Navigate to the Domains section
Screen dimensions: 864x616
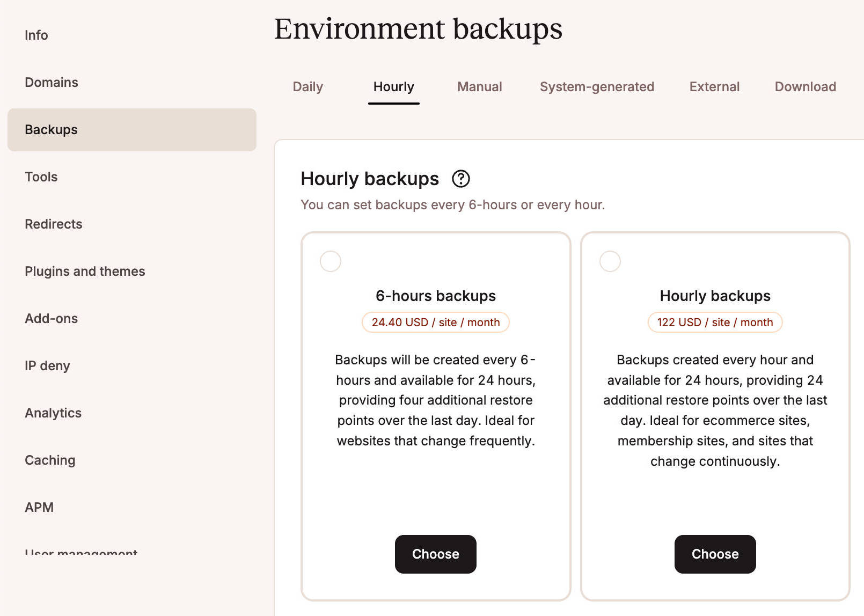pos(51,82)
